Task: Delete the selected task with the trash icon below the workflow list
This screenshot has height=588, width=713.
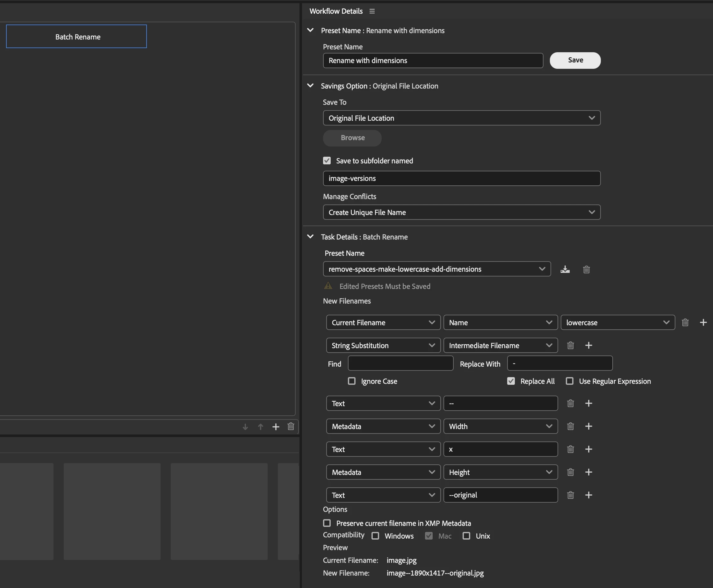Action: coord(291,427)
